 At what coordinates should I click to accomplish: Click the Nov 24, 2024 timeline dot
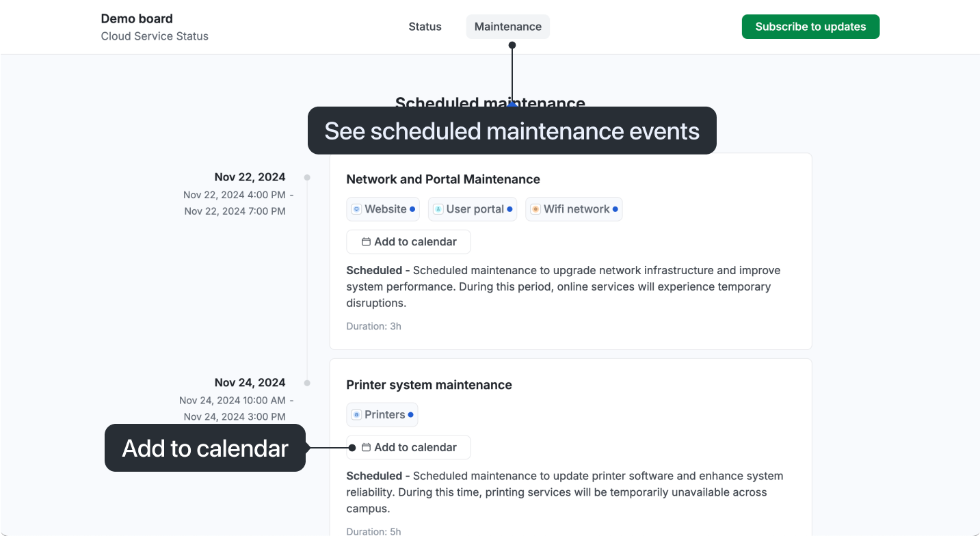pyautogui.click(x=307, y=383)
